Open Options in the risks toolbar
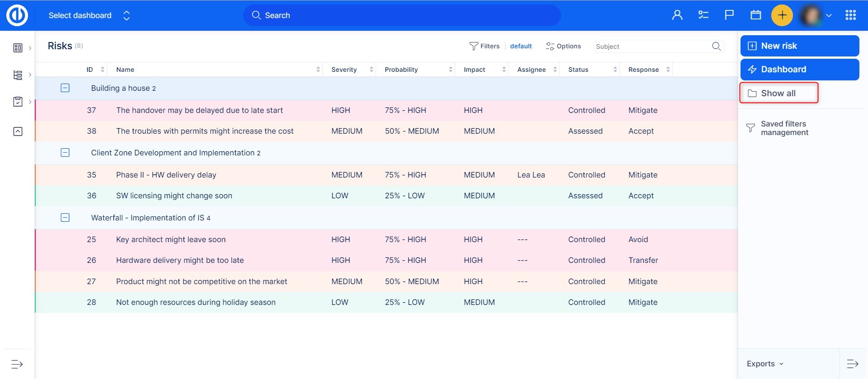 point(563,46)
